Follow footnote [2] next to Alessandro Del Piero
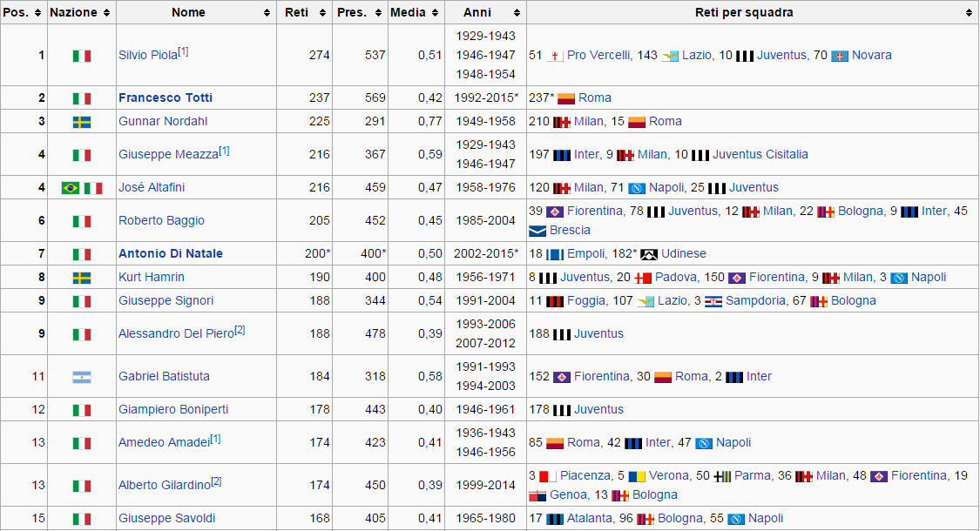Viewport: 980px width, 531px height. coord(240,330)
